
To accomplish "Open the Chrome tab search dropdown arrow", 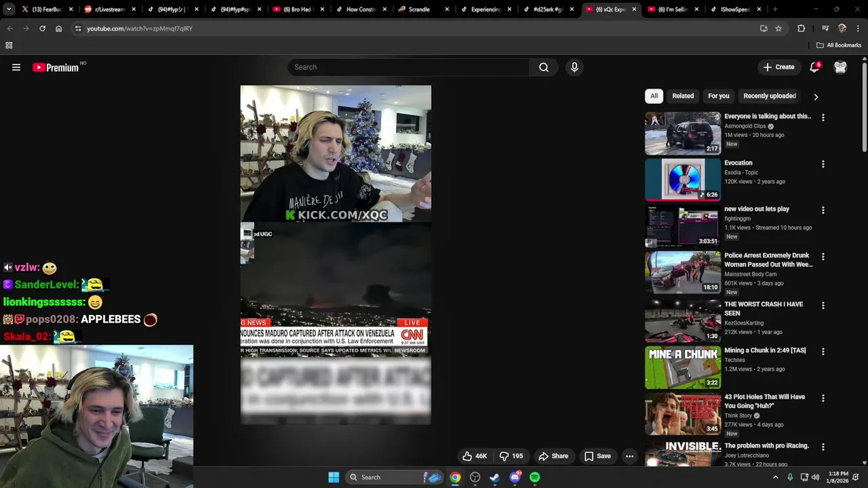I will pyautogui.click(x=9, y=9).
